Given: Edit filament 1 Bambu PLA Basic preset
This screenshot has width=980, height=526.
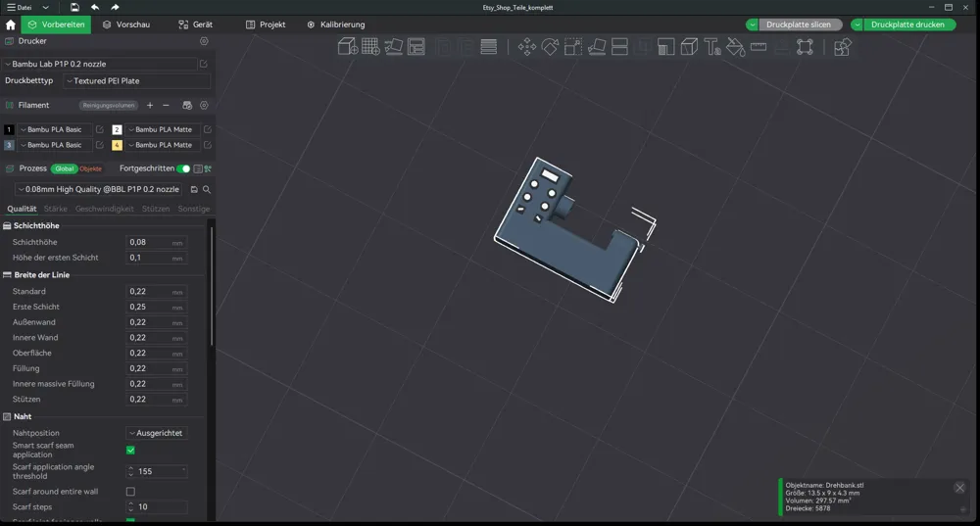Looking at the screenshot, I should tap(99, 129).
